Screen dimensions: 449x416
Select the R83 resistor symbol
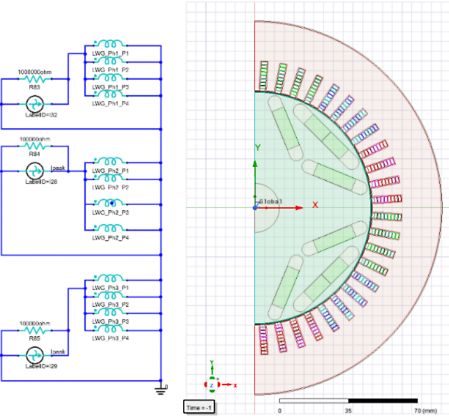[x=35, y=79]
